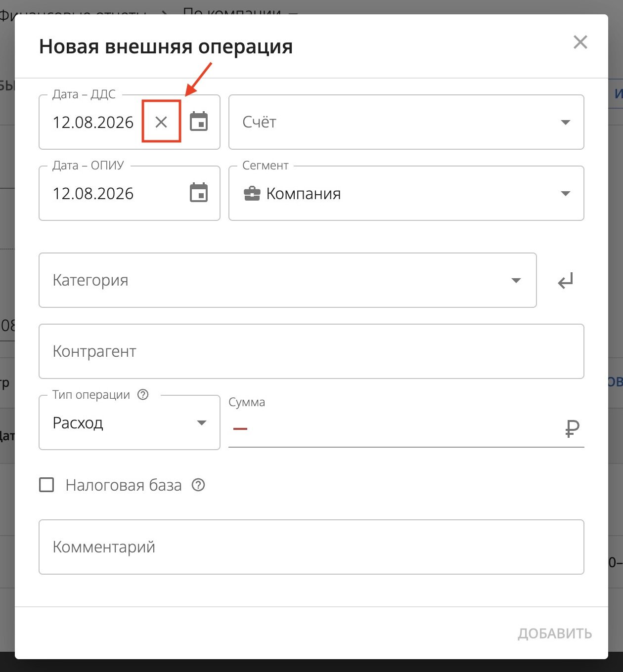Click the Налоговая база label
The width and height of the screenshot is (623, 672).
point(124,485)
